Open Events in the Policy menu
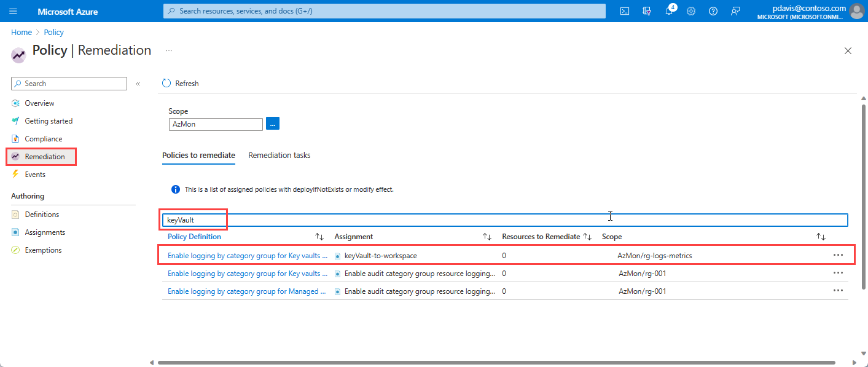The height and width of the screenshot is (367, 868). click(x=35, y=175)
